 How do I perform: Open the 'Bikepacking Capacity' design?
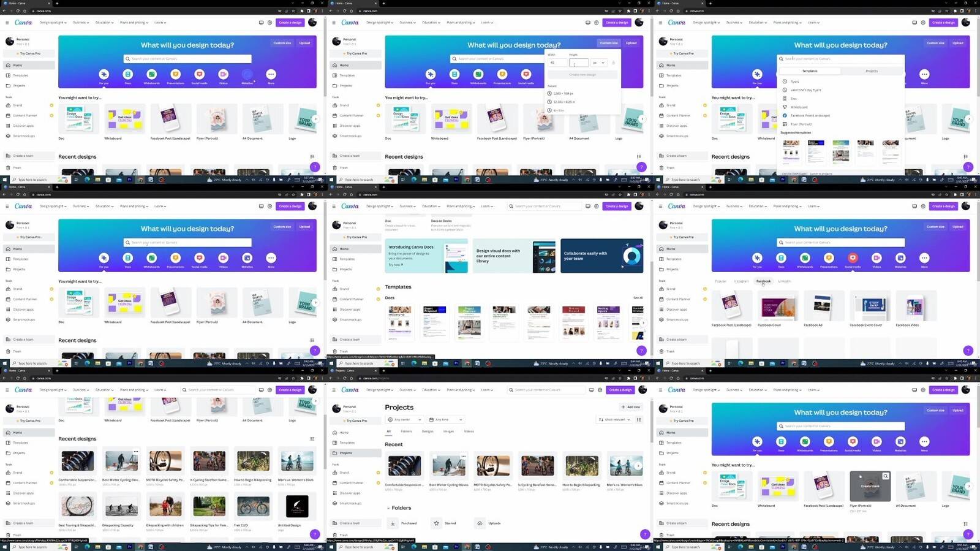pos(121,507)
